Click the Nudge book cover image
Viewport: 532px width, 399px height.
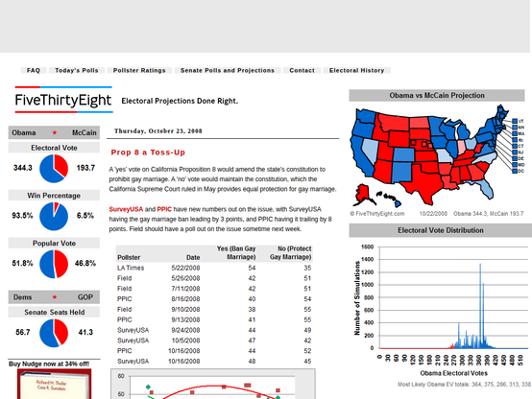55,384
